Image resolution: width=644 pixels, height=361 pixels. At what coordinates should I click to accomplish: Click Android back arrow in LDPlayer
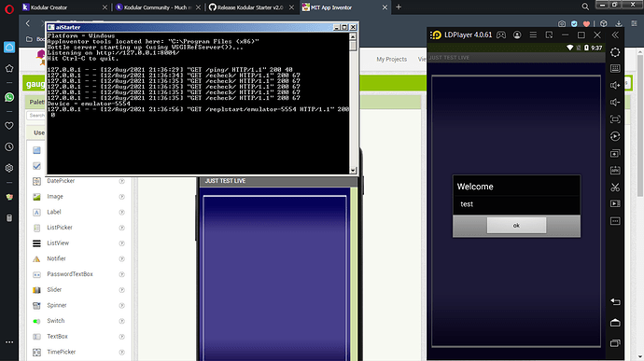pyautogui.click(x=615, y=302)
